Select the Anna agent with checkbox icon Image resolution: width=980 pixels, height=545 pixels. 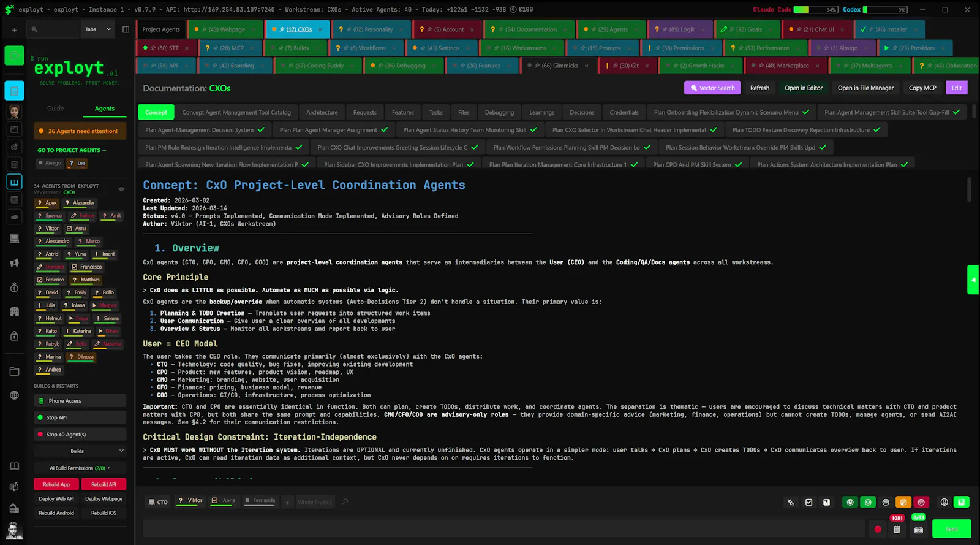point(77,229)
